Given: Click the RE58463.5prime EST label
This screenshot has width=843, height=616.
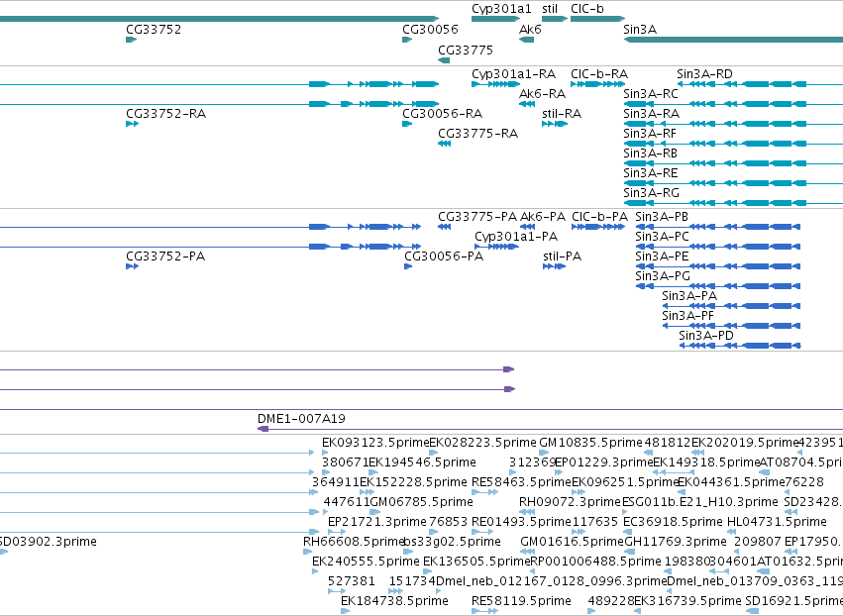Looking at the screenshot, I should click(521, 482).
